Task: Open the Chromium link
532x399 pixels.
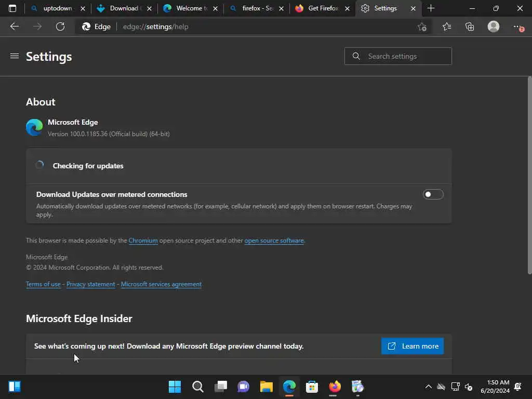Action: pos(143,241)
